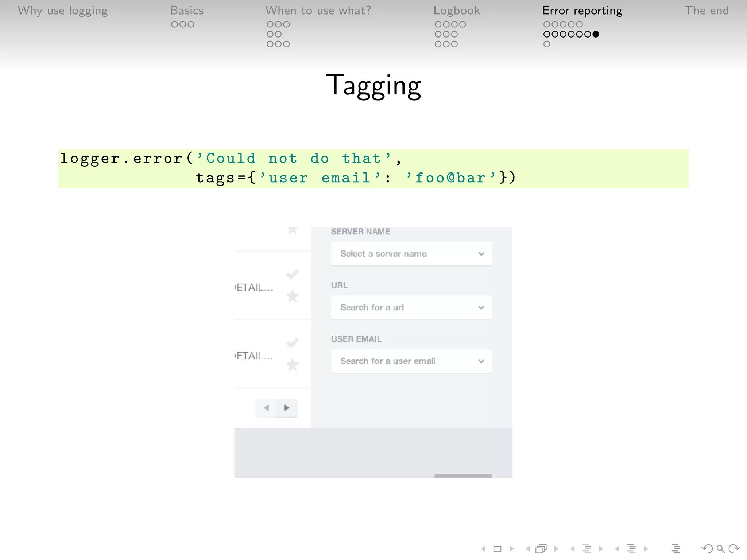Click the chevron in the URL field

(481, 308)
